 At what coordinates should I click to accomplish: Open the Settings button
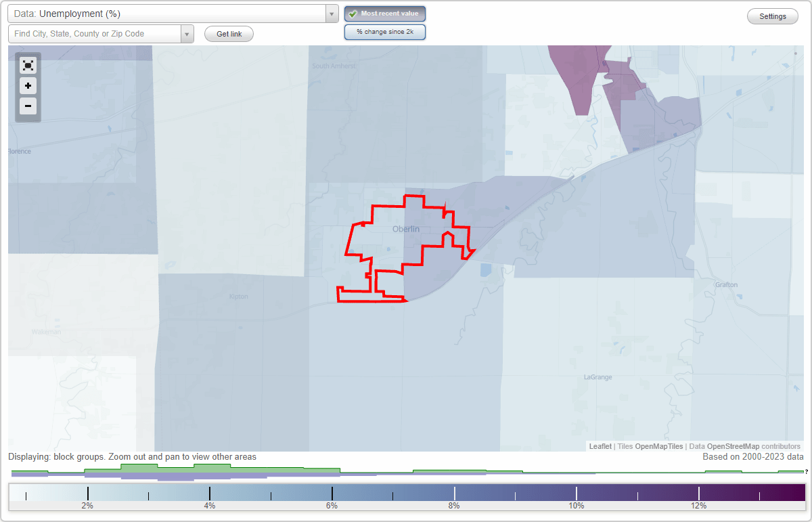pyautogui.click(x=773, y=17)
